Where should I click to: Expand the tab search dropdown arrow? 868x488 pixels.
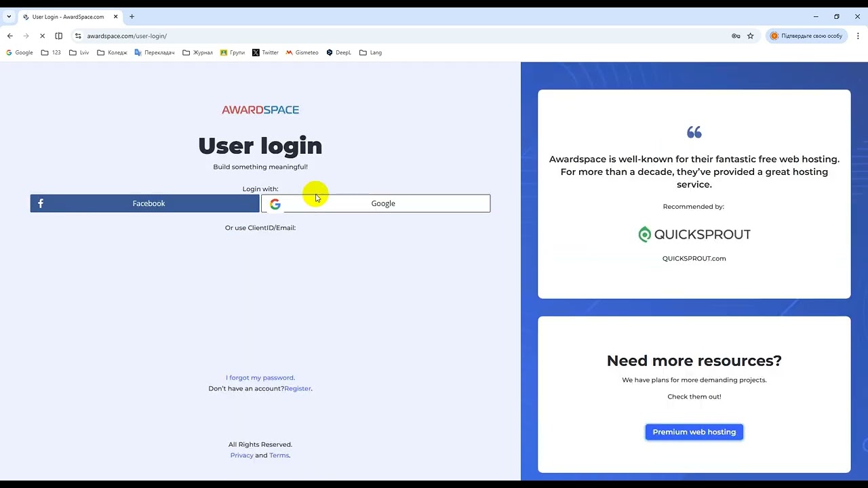pos(9,16)
